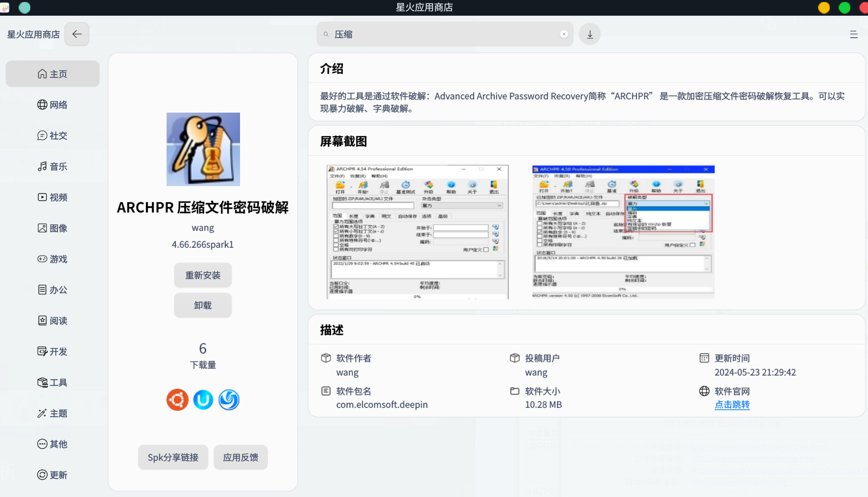Click the Ubuntu logo icon
The height and width of the screenshot is (497, 868).
click(x=177, y=400)
